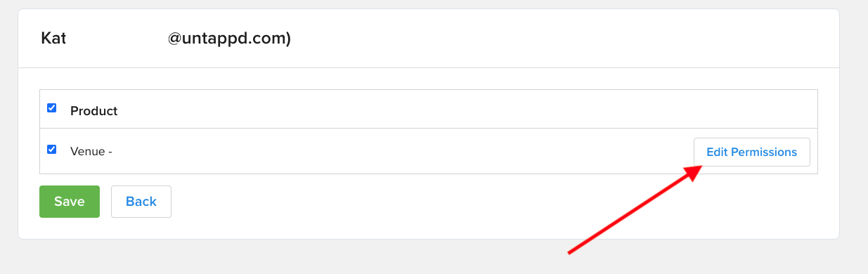This screenshot has width=868, height=274.
Task: Deselect the checked Venue access box
Action: click(51, 149)
